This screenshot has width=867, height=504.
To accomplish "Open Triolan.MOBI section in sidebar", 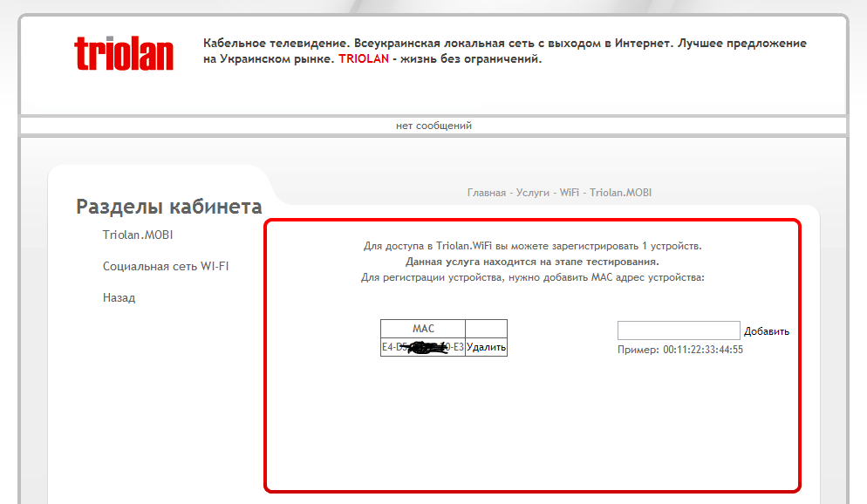I will 138,235.
